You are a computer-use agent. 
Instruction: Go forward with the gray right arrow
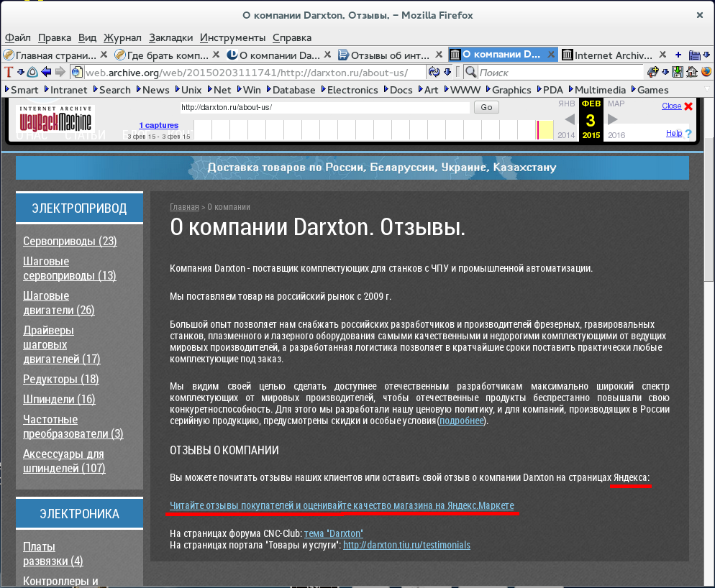pos(60,72)
